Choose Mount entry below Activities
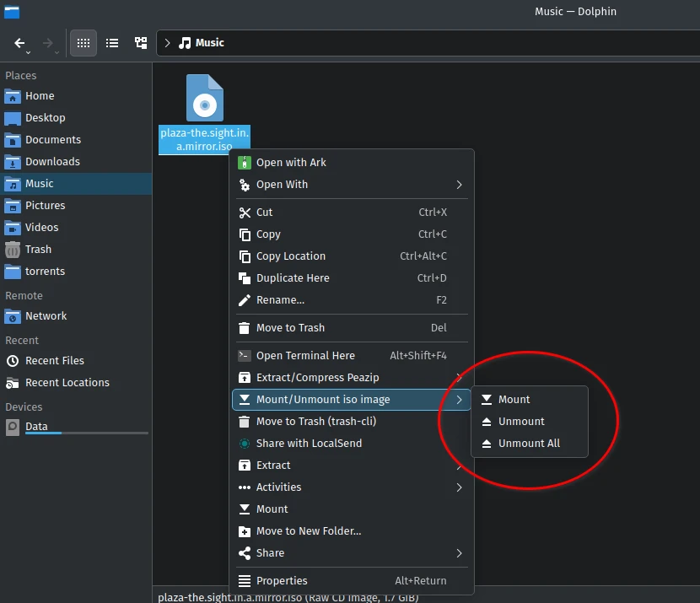Viewport: 700px width, 603px height. pyautogui.click(x=351, y=509)
